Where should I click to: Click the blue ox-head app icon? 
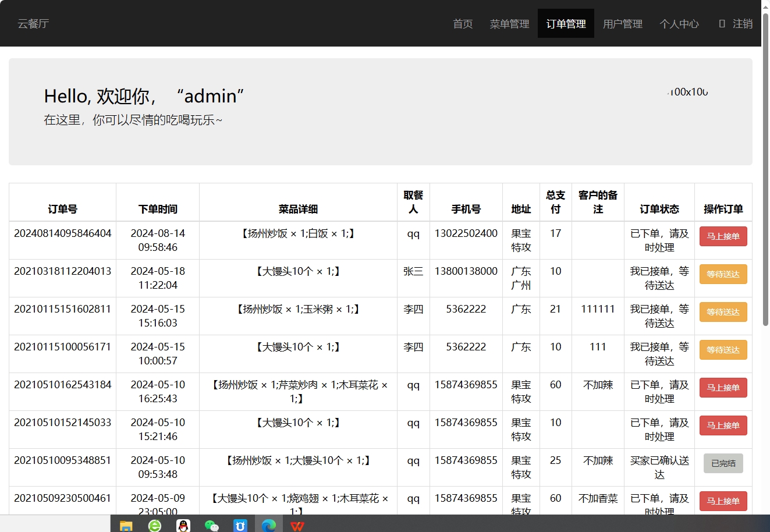pyautogui.click(x=240, y=526)
